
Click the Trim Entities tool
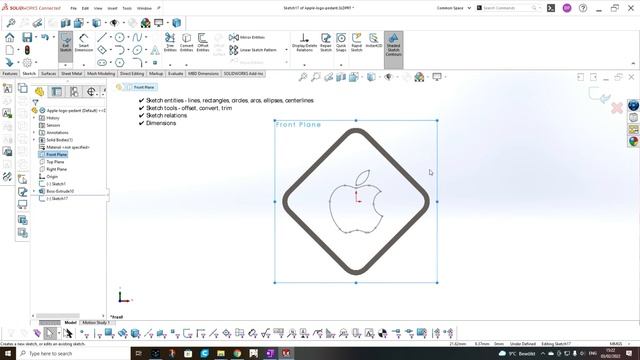(x=170, y=42)
